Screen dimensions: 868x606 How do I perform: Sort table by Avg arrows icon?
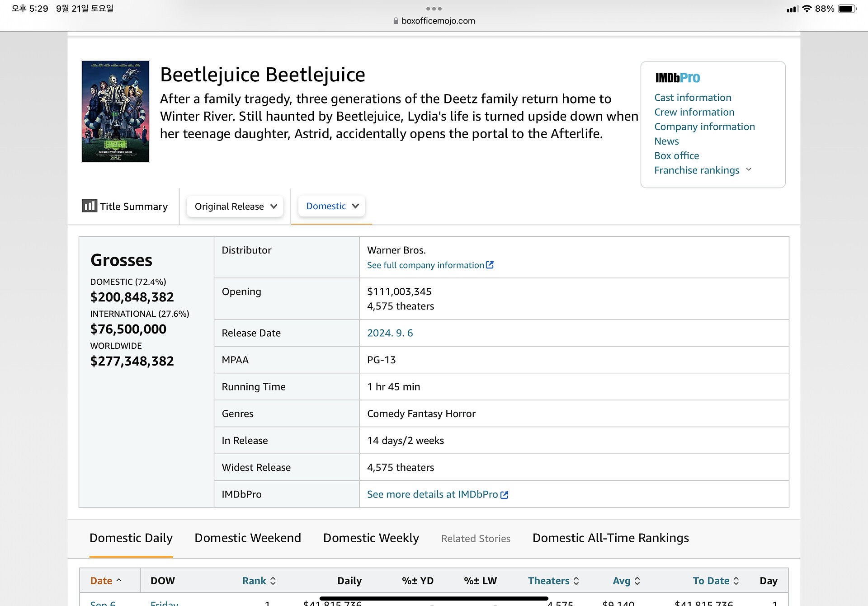[x=637, y=581]
